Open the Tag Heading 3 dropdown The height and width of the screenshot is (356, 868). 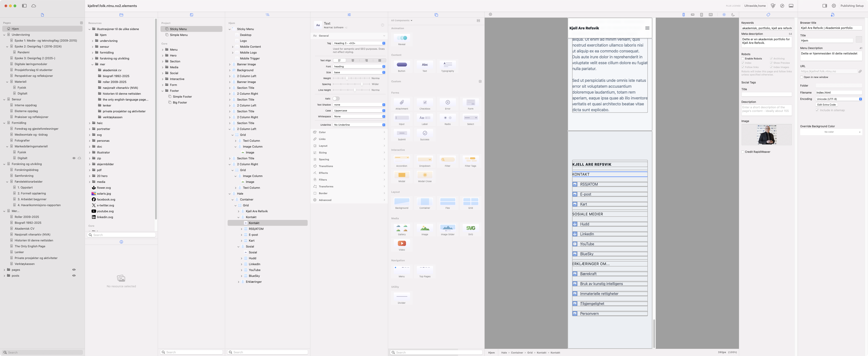tap(359, 43)
